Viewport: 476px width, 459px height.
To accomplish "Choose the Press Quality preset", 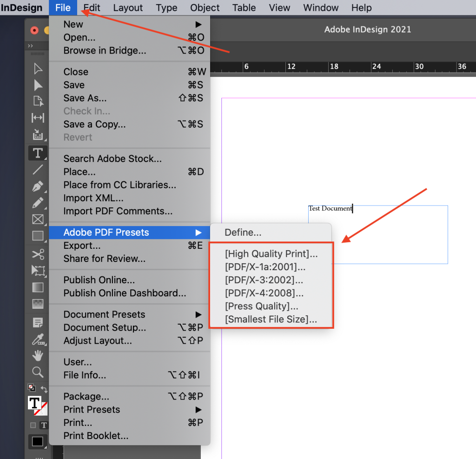I will 271,306.
